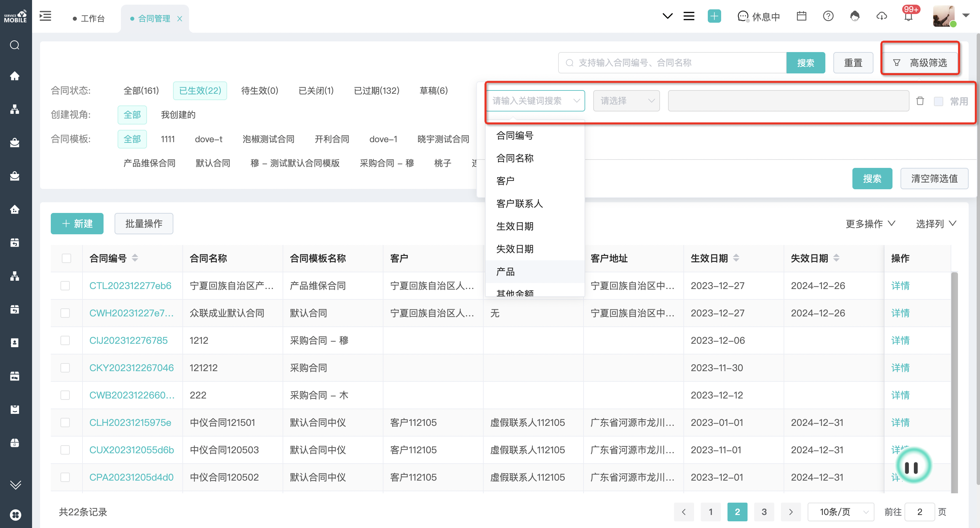Sort by 合同编号 column arrows

click(x=135, y=258)
